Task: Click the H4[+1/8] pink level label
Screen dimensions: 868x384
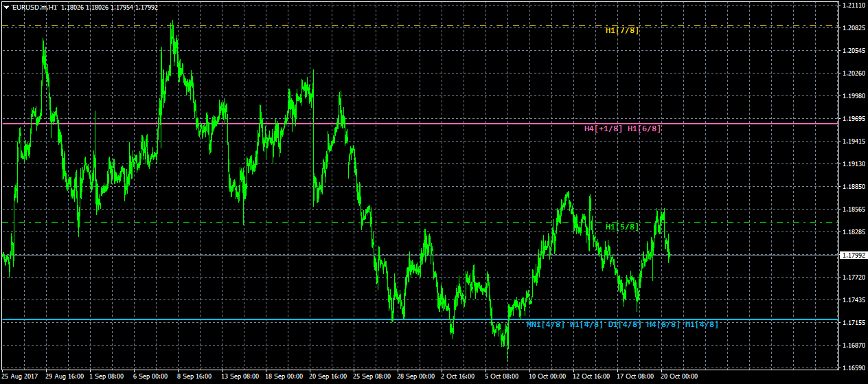Action: pyautogui.click(x=604, y=128)
